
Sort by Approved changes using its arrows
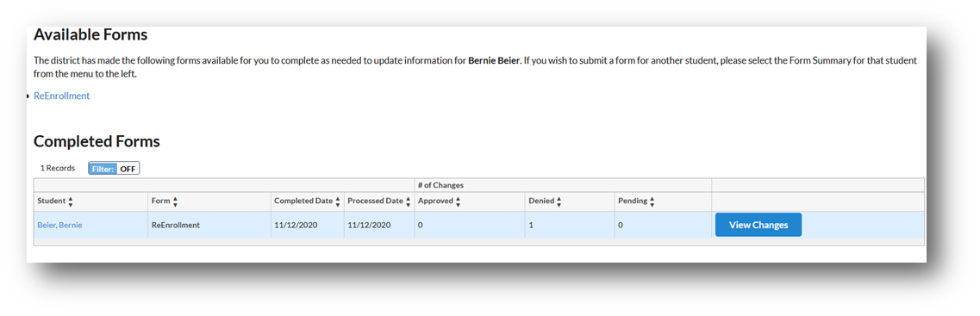pyautogui.click(x=459, y=201)
